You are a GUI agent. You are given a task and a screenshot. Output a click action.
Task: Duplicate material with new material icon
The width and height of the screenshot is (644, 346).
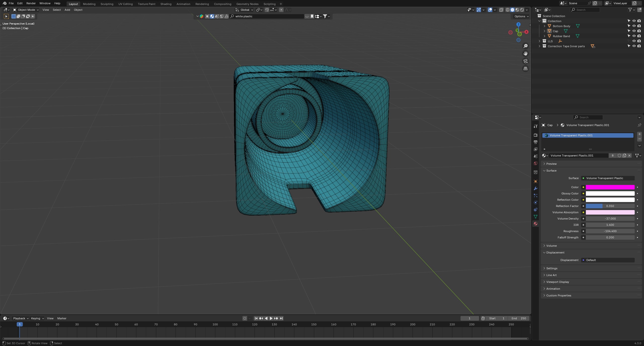[624, 156]
